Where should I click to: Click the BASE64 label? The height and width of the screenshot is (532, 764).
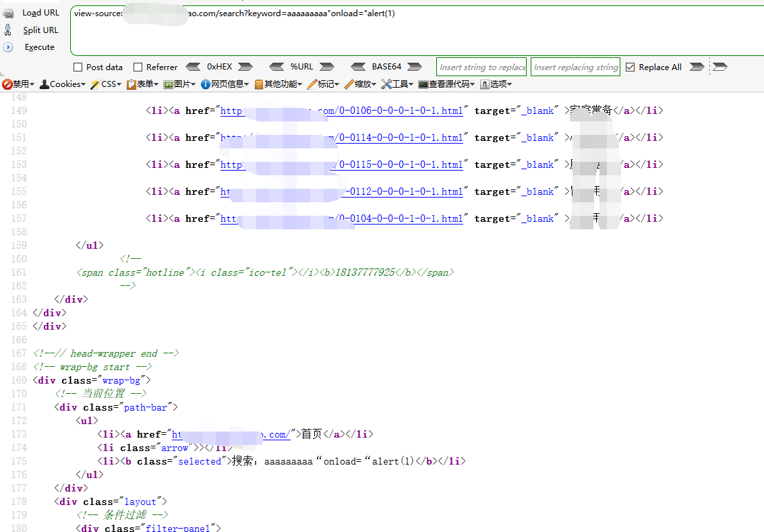(x=386, y=67)
